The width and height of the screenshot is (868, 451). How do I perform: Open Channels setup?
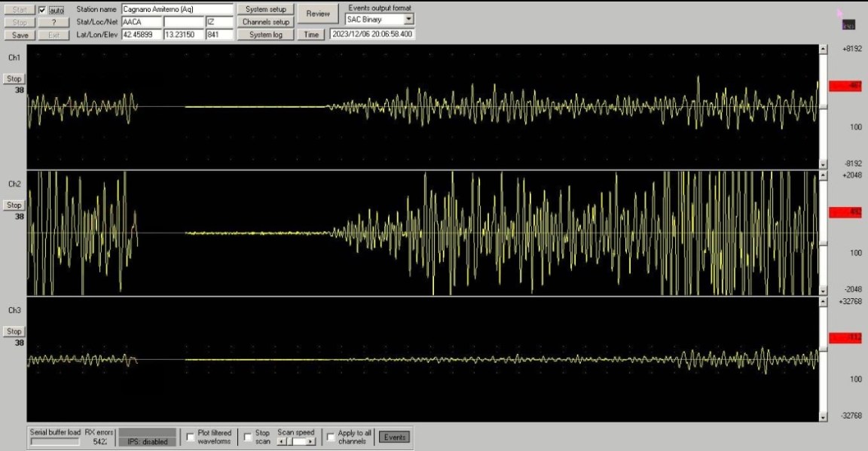point(265,23)
